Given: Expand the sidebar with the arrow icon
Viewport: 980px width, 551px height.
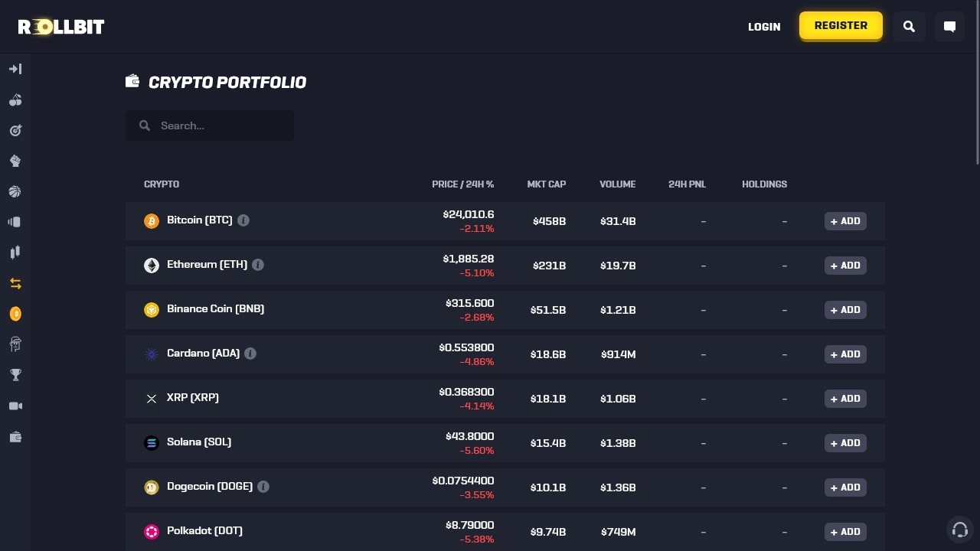Looking at the screenshot, I should coord(15,69).
